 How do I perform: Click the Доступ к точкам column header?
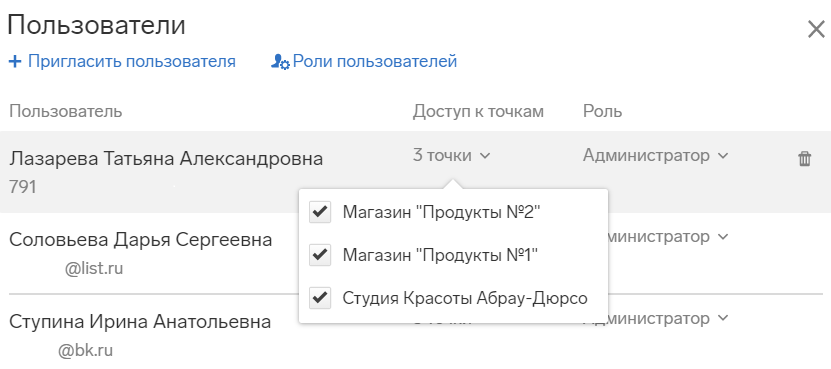(x=478, y=111)
